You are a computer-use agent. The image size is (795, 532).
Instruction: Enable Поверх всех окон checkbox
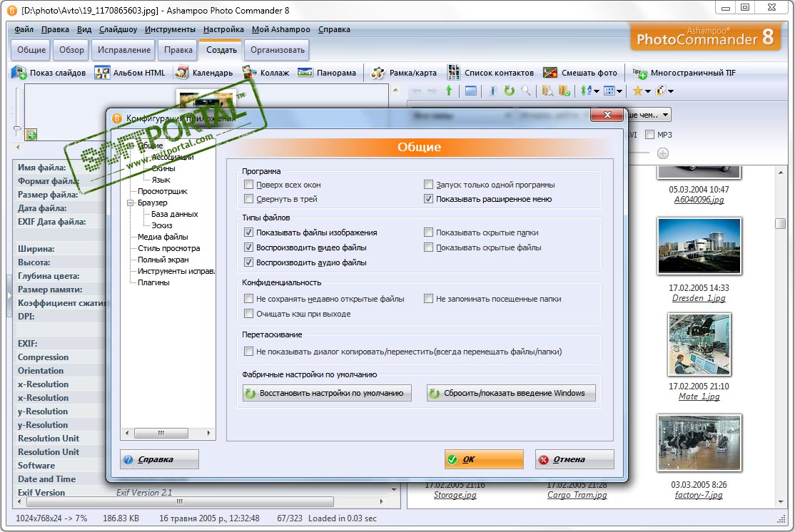[248, 185]
